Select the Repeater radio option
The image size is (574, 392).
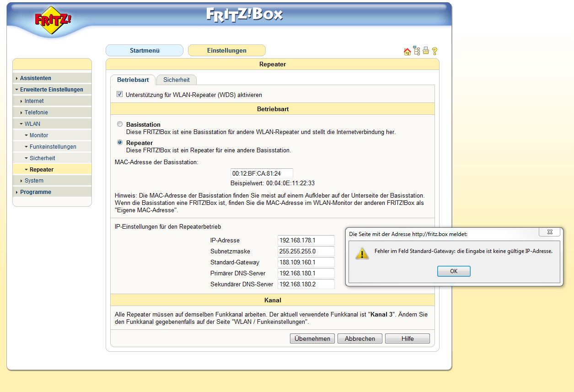[120, 142]
